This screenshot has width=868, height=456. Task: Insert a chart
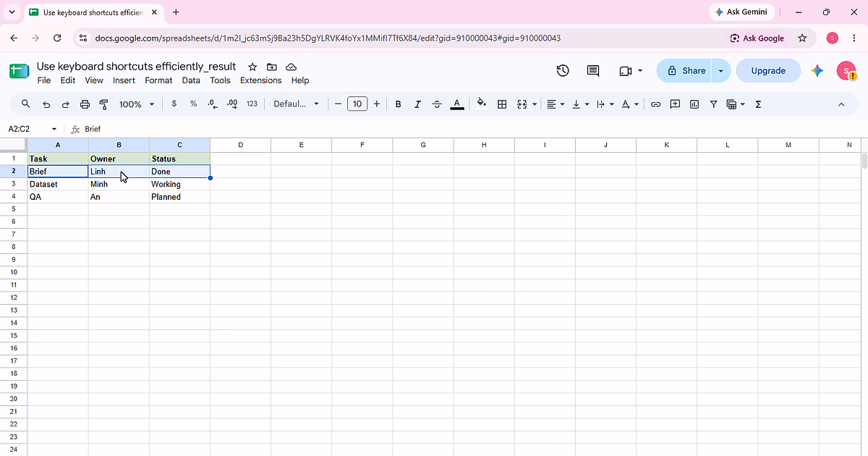click(x=694, y=104)
